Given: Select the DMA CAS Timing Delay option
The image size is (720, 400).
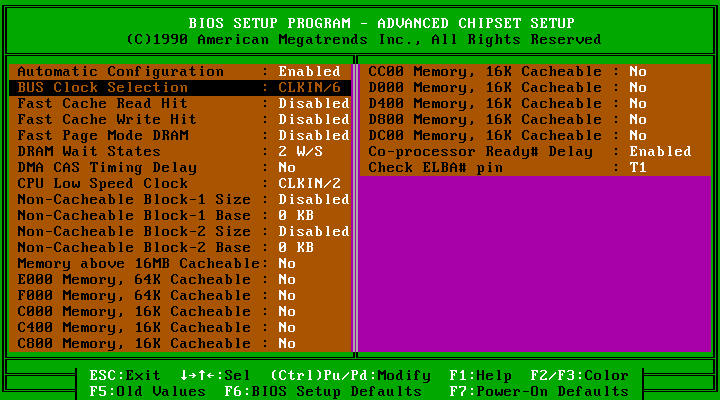Looking at the screenshot, I should point(106,168).
